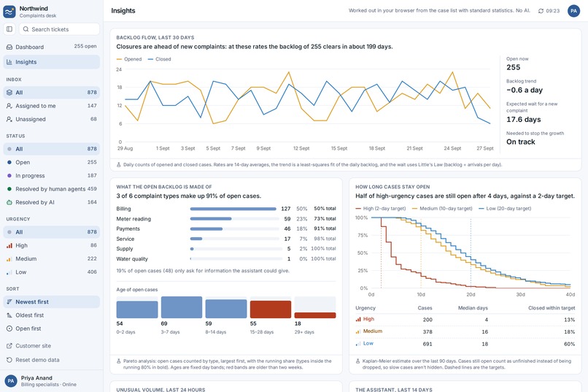
Task: Filter by Resolved by AI status
Action: 52,202
